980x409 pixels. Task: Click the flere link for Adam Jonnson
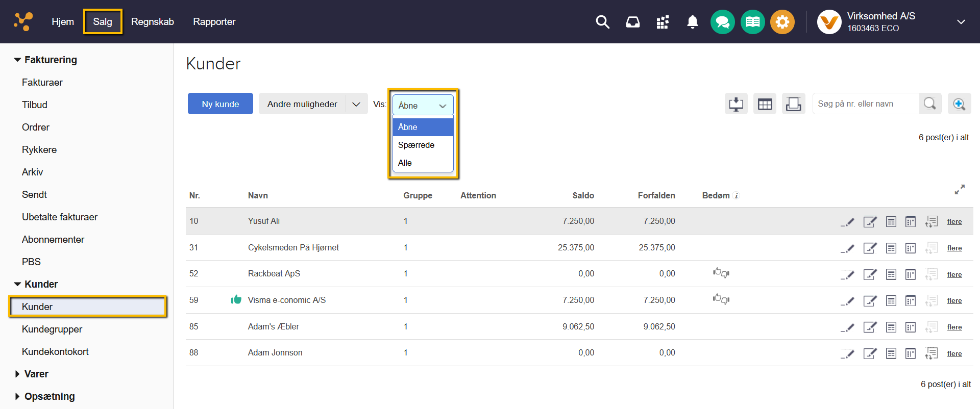(954, 353)
